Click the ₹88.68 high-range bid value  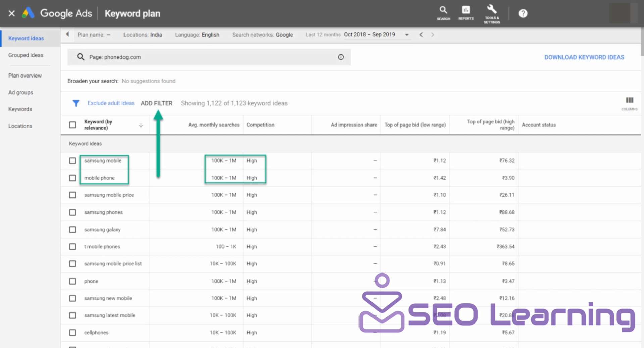tap(507, 212)
